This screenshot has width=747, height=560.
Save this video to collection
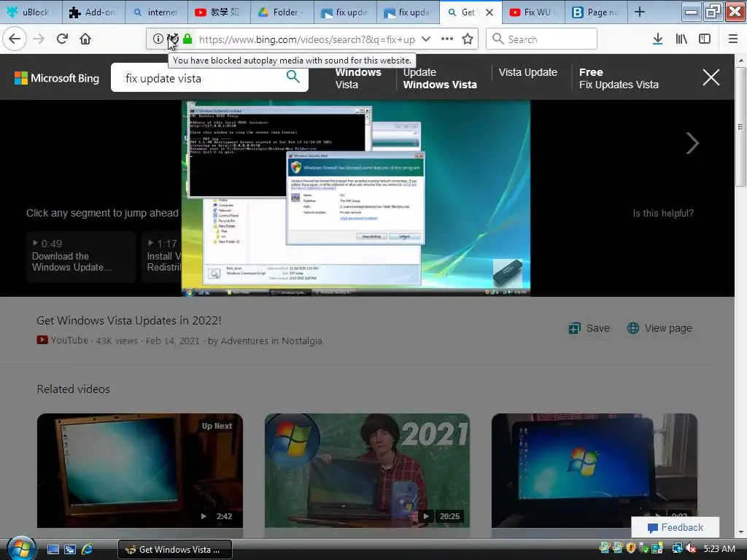coord(589,328)
